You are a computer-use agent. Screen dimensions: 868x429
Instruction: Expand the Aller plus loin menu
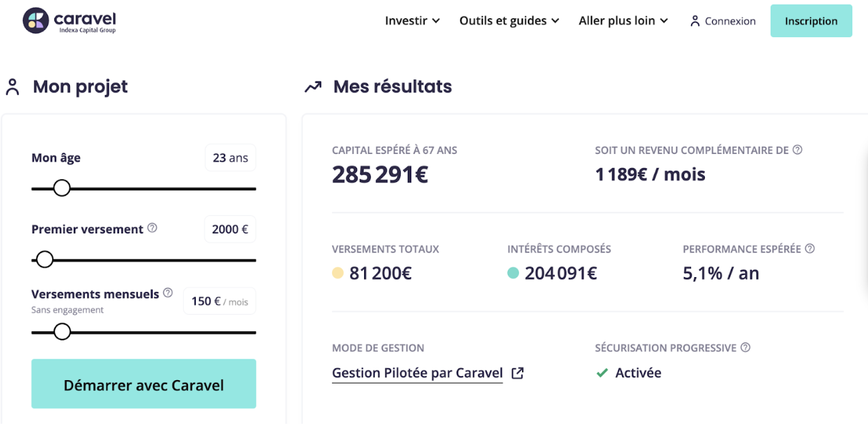pyautogui.click(x=623, y=21)
